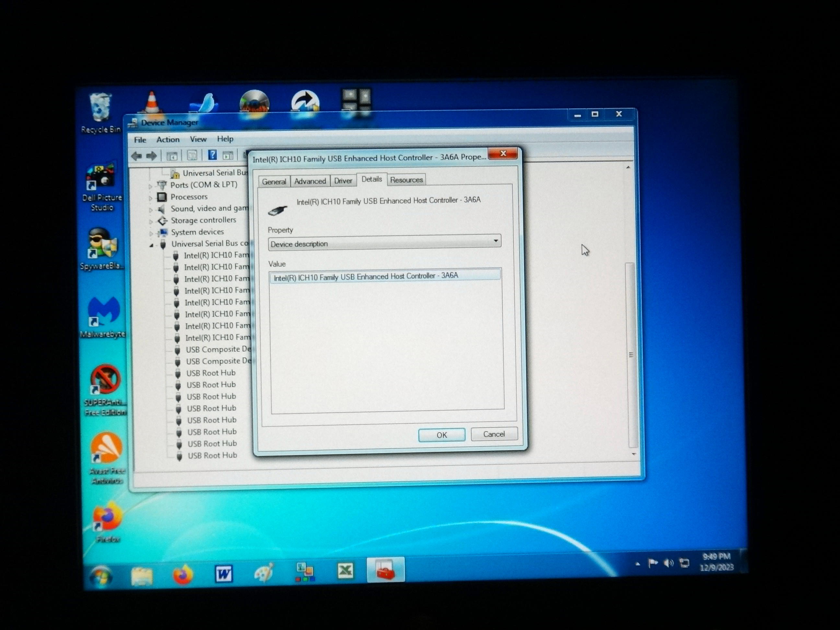Open Windows Explorer from the taskbar
The image size is (840, 630).
[142, 576]
